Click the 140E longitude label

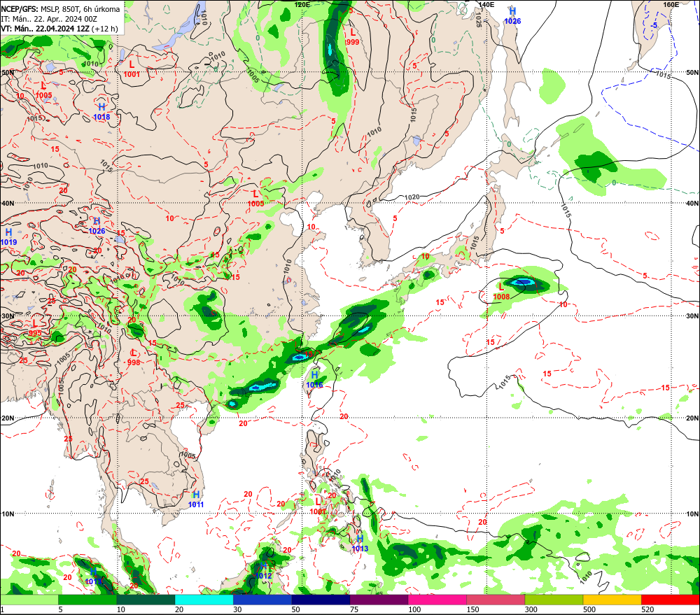click(486, 4)
